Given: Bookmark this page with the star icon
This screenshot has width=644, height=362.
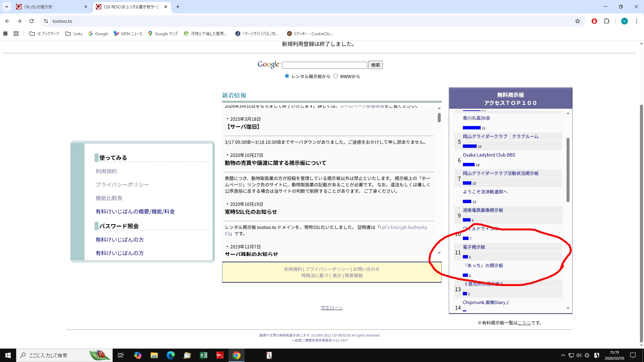Looking at the screenshot, I should tap(577, 21).
